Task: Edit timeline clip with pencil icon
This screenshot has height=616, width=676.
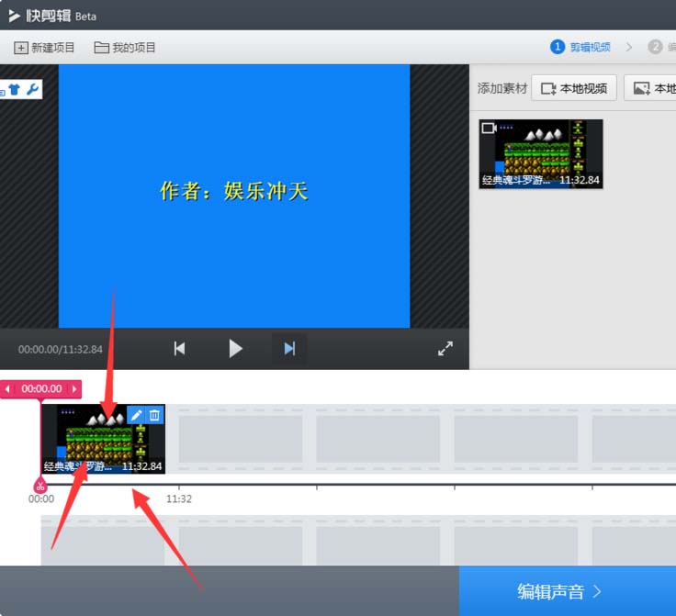Action: tap(136, 415)
